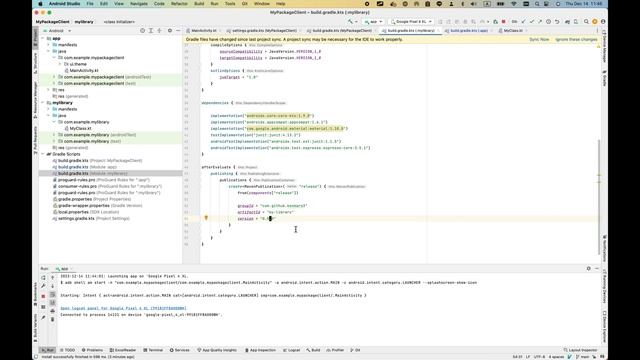
Task: Select gradle.properties in project tree
Action: pos(75,199)
